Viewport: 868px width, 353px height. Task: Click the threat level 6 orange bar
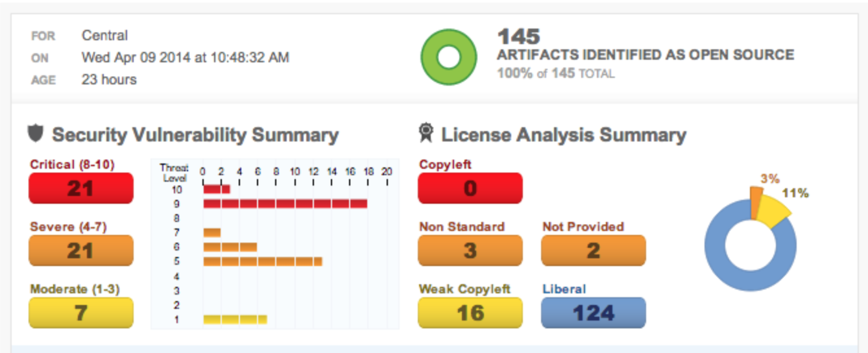pos(230,247)
